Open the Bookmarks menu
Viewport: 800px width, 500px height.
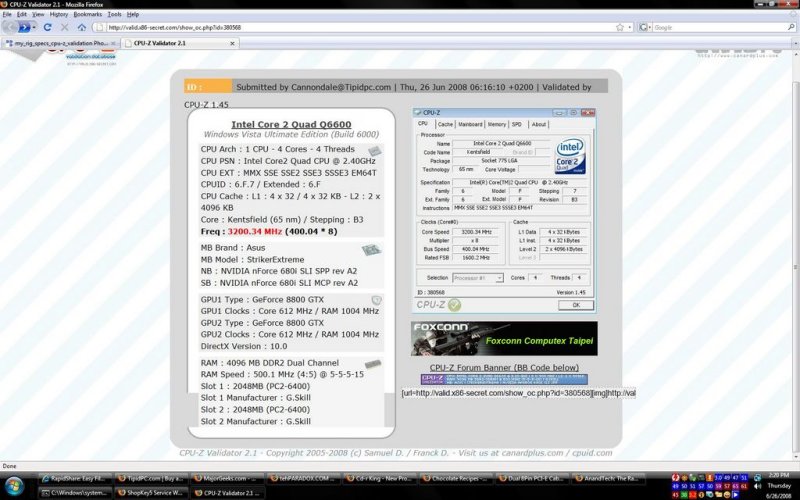[x=88, y=14]
